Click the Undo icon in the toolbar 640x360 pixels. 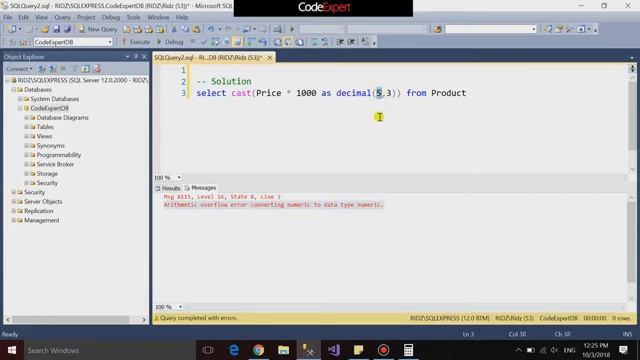(211, 29)
